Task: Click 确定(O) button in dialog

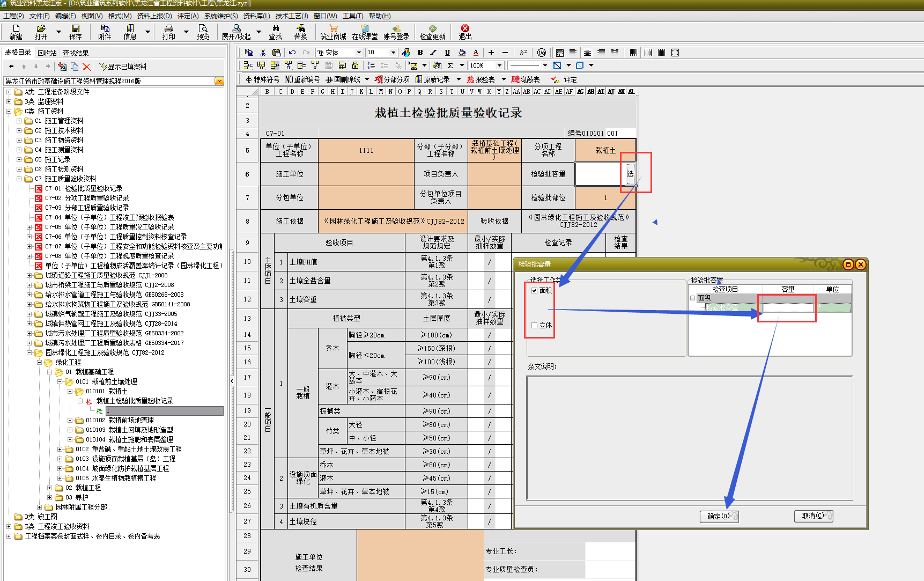Action: click(x=719, y=516)
